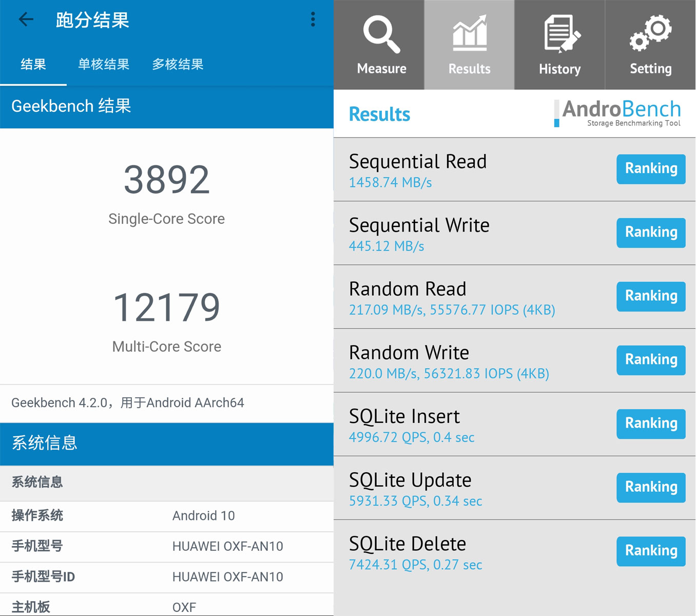Select the 1458.74 MB/s value
Image resolution: width=696 pixels, height=616 pixels.
pos(390,183)
